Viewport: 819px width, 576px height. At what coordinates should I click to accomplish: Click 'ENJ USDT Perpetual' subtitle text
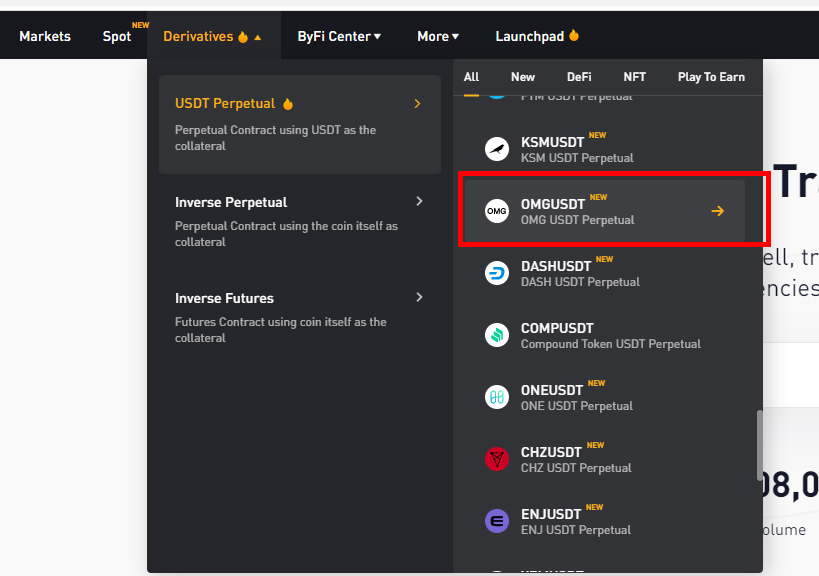(x=576, y=530)
